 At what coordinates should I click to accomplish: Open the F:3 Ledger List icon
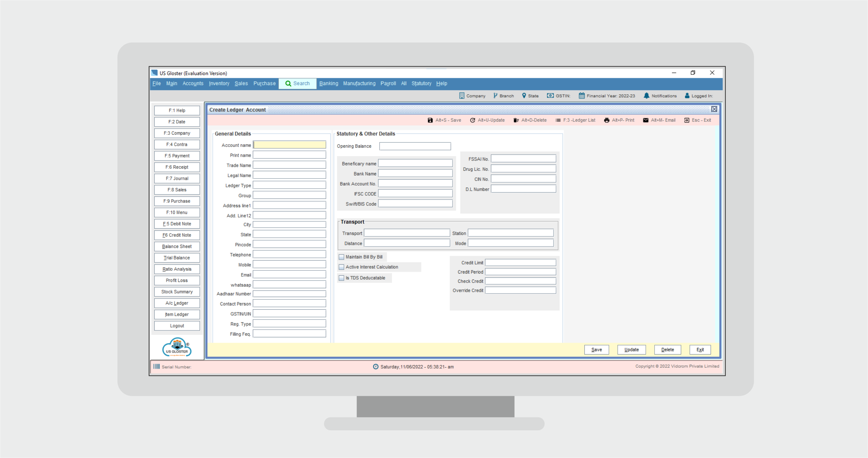[558, 120]
